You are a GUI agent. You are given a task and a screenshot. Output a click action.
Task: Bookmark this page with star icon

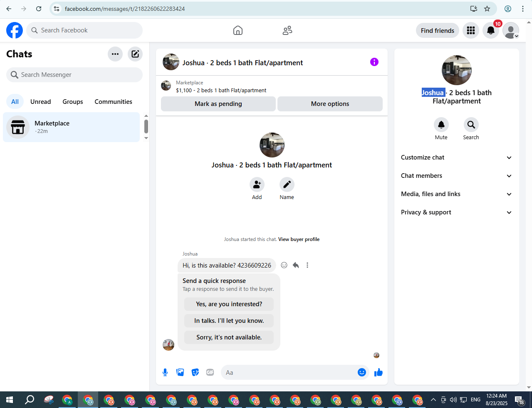click(x=487, y=9)
